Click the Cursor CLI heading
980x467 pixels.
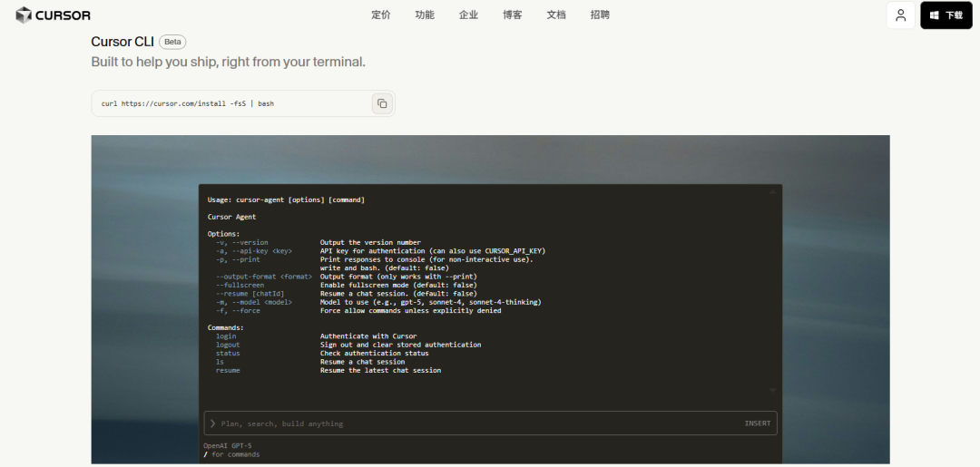coord(122,42)
